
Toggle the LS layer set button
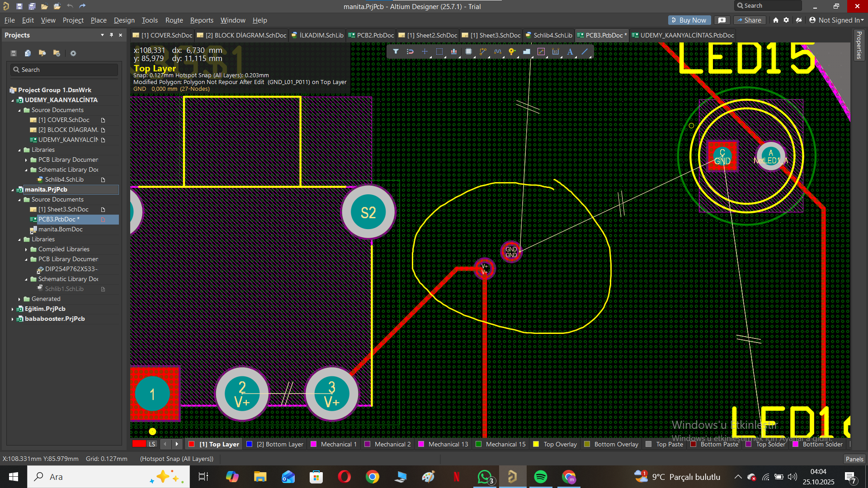coord(152,444)
